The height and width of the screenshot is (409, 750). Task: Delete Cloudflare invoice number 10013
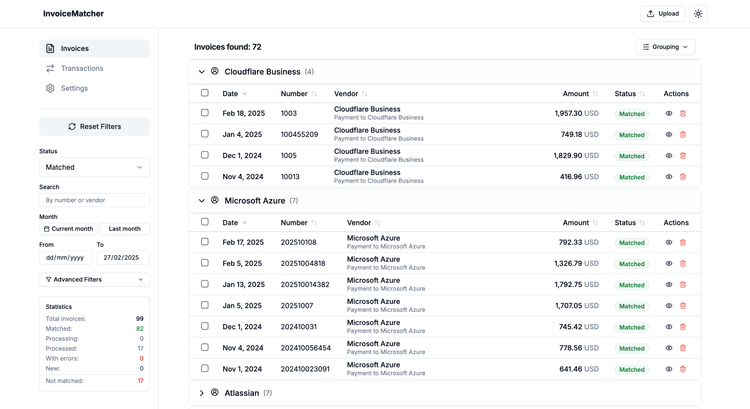[x=683, y=177]
